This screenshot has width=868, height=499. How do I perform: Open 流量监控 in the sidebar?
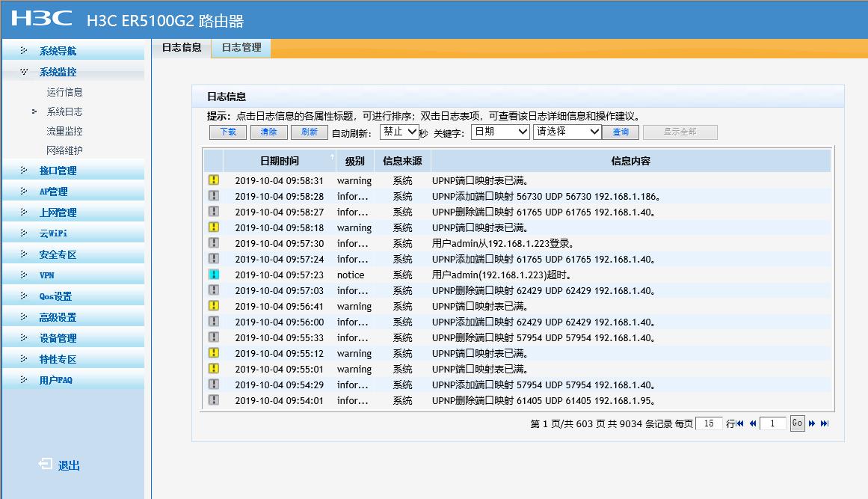[x=65, y=131]
